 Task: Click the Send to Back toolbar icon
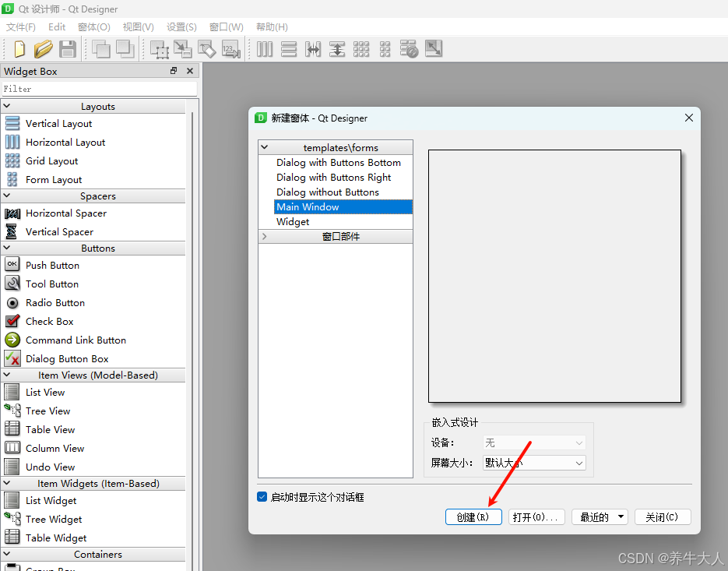coord(100,49)
